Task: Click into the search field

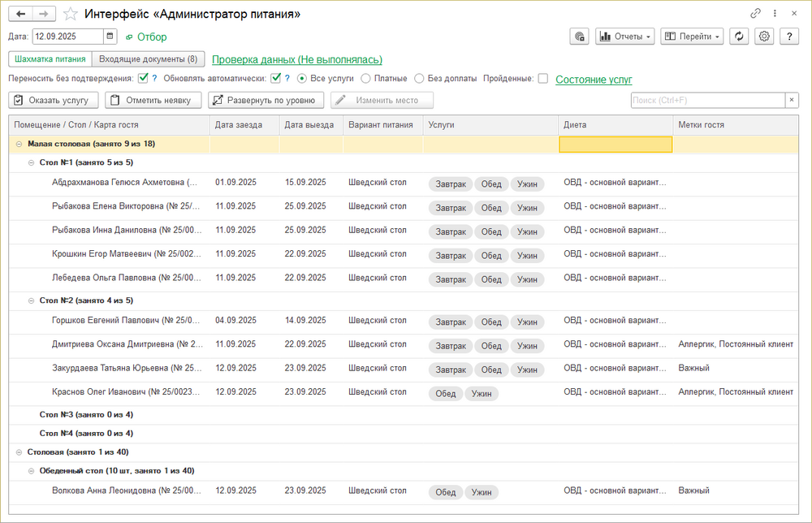Action: point(706,100)
